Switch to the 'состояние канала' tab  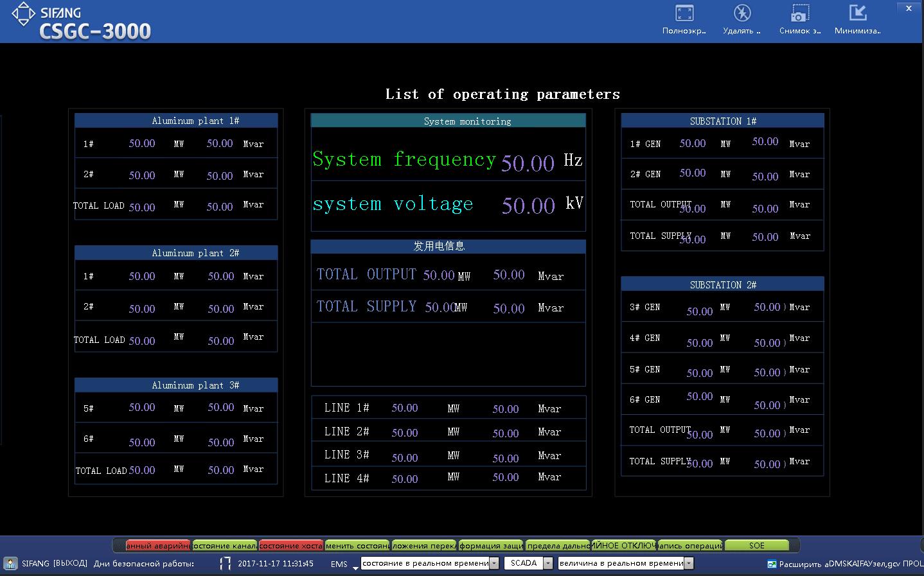click(x=224, y=546)
